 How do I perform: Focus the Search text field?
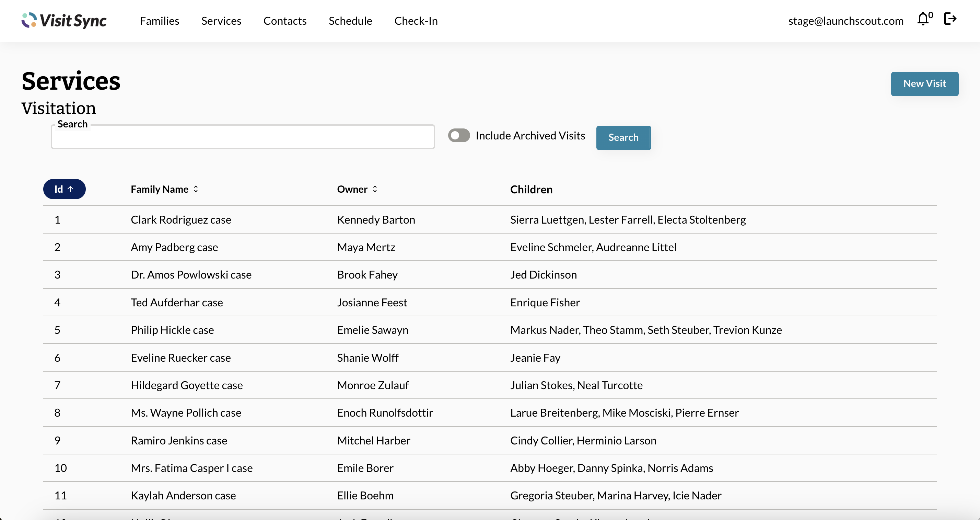click(243, 137)
